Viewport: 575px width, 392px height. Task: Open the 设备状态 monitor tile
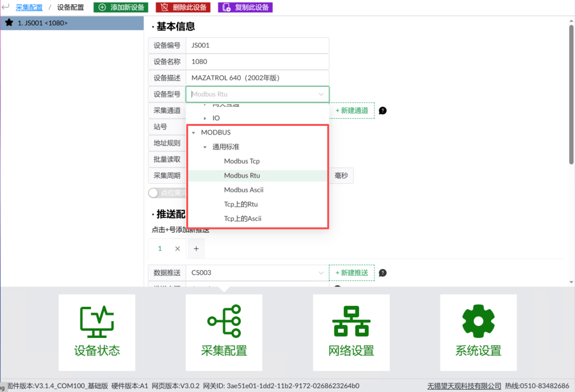click(x=97, y=332)
